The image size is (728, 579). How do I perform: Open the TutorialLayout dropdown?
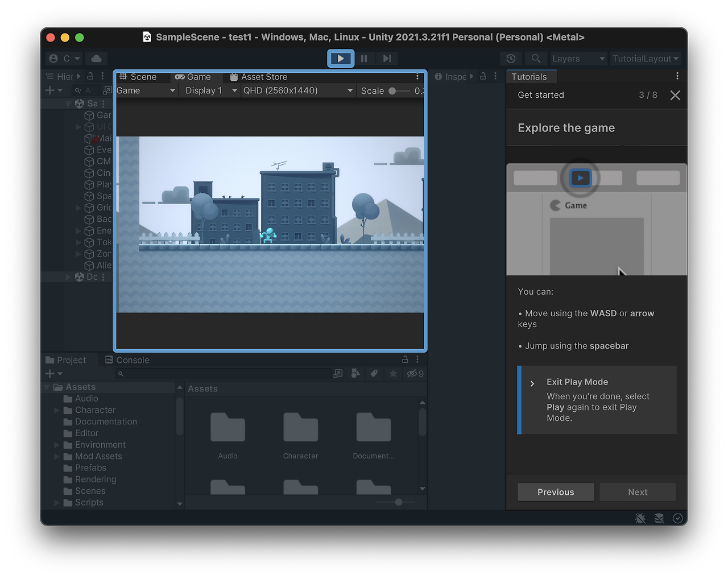[x=645, y=59]
